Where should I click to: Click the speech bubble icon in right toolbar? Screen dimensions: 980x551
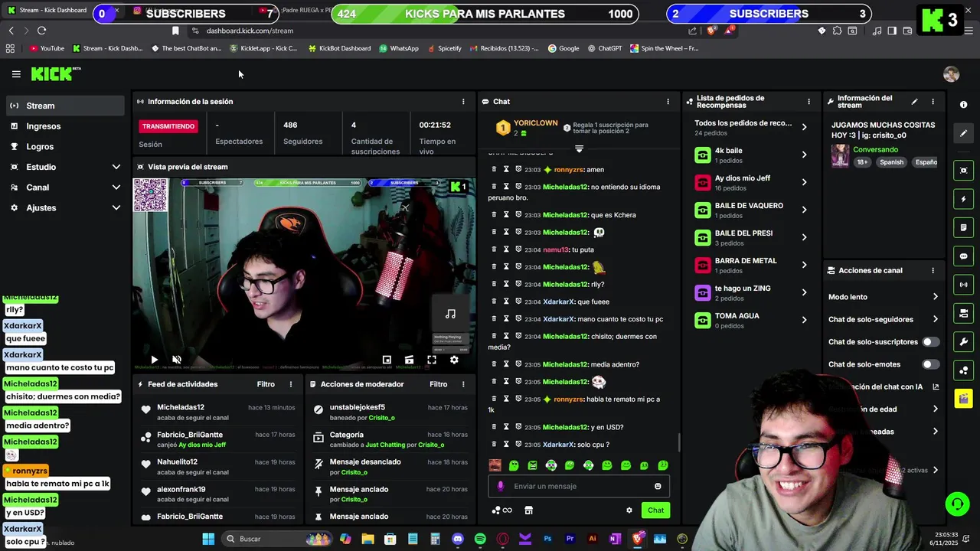tap(964, 256)
